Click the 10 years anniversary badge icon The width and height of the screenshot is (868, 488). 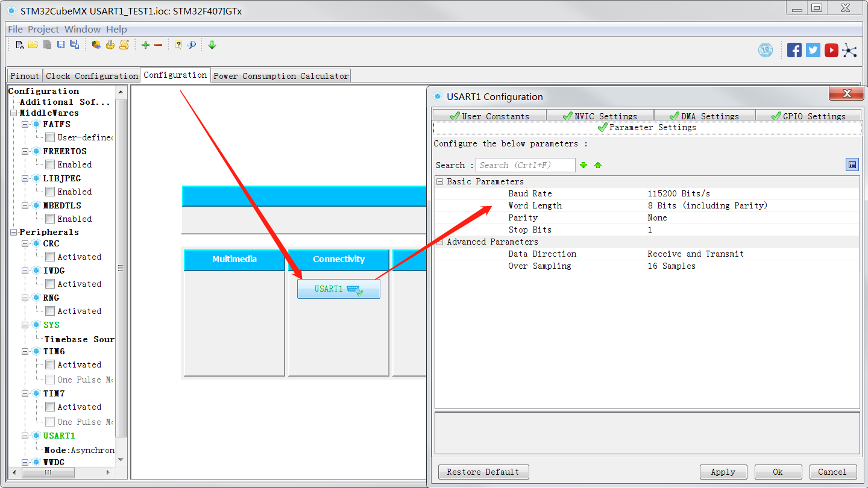(766, 50)
